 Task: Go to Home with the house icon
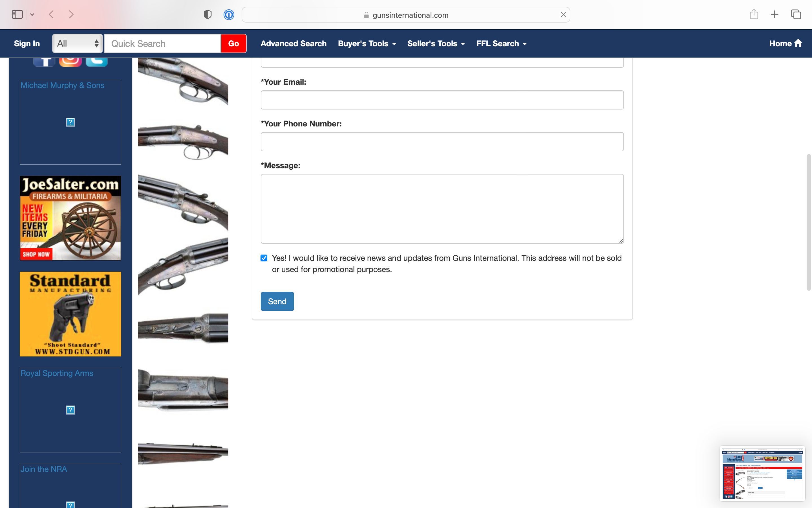[785, 43]
